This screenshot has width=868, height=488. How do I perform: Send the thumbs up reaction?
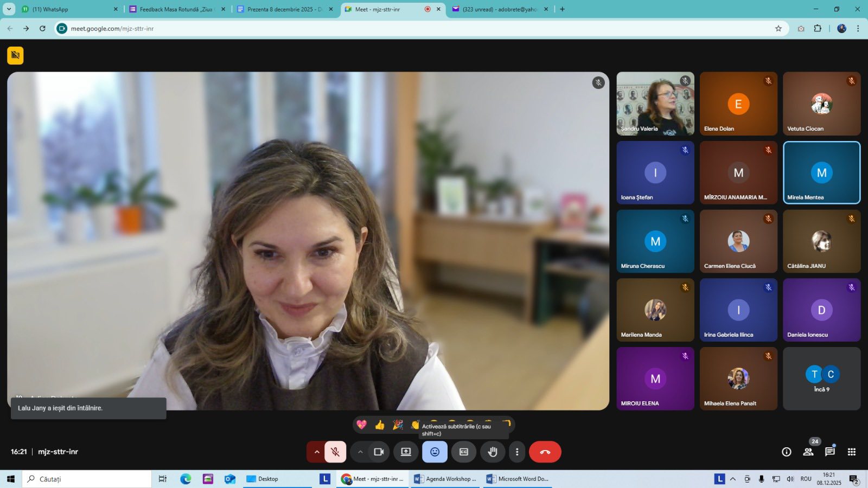click(380, 425)
